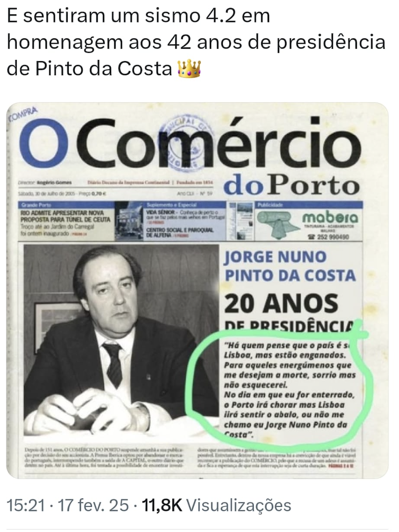Viewport: 399px width, 532px height.
Task: Click the Túnel de Ceuta news headline
Action: click(66, 216)
